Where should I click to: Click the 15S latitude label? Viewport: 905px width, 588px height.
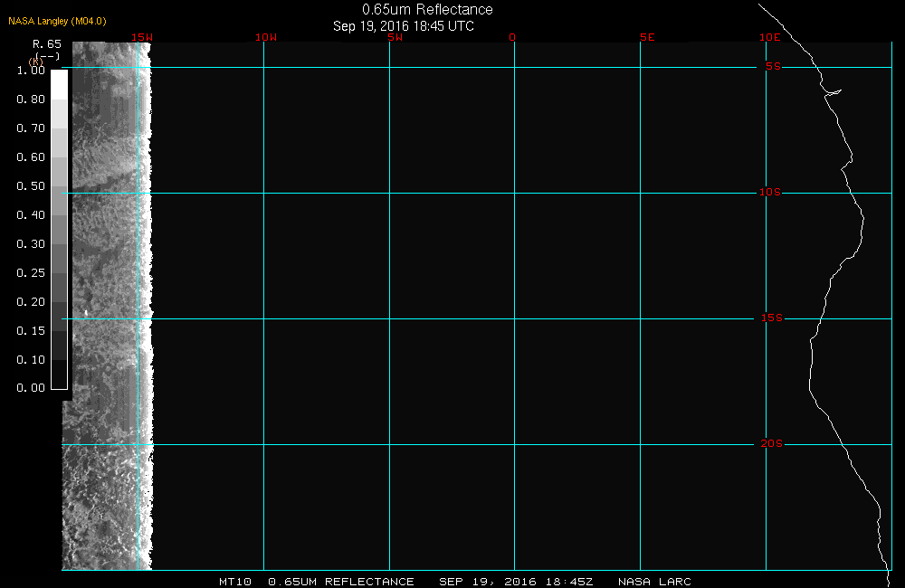click(x=772, y=318)
